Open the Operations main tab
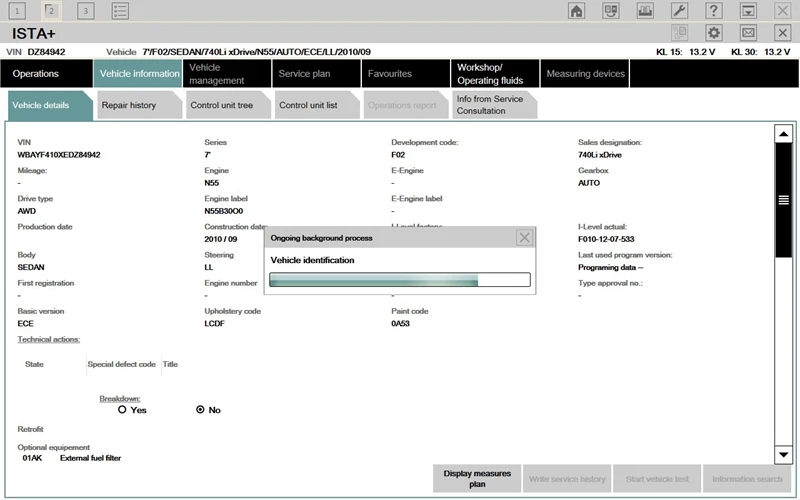800x500 pixels. tap(46, 73)
